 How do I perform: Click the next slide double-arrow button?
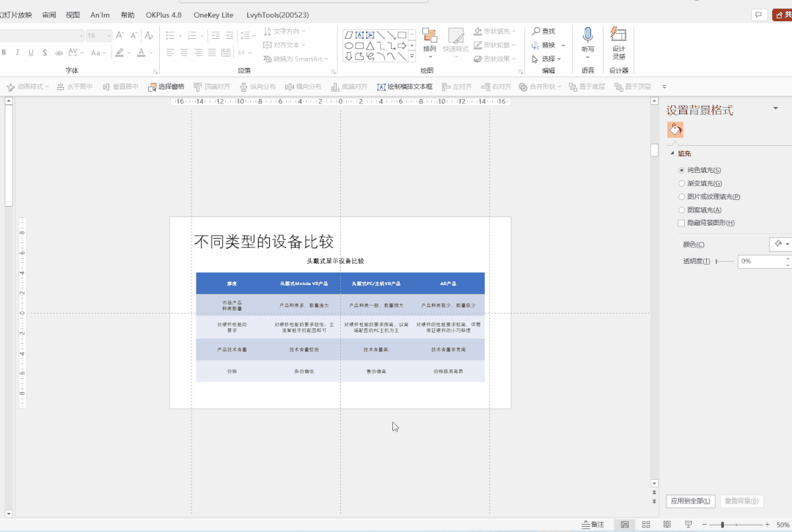coord(654,501)
